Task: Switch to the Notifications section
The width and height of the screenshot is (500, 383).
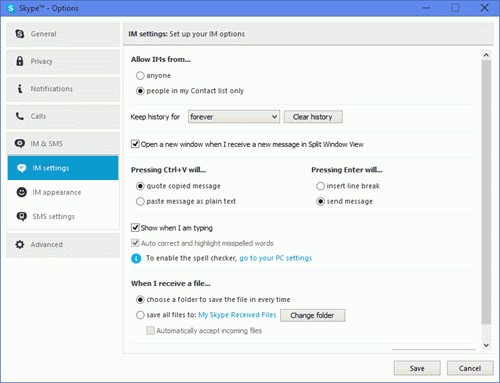Action: 63,89
